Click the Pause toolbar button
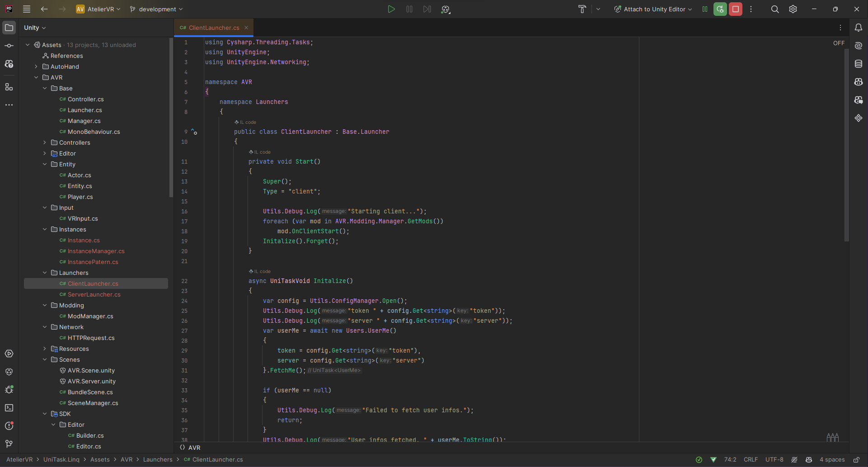This screenshot has height=467, width=868. pyautogui.click(x=409, y=9)
